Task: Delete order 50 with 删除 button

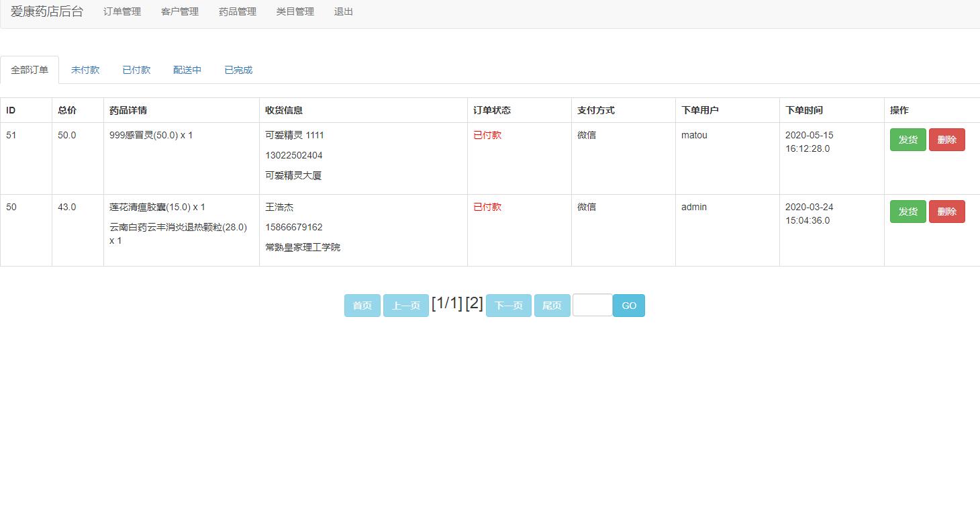Action: 947,212
